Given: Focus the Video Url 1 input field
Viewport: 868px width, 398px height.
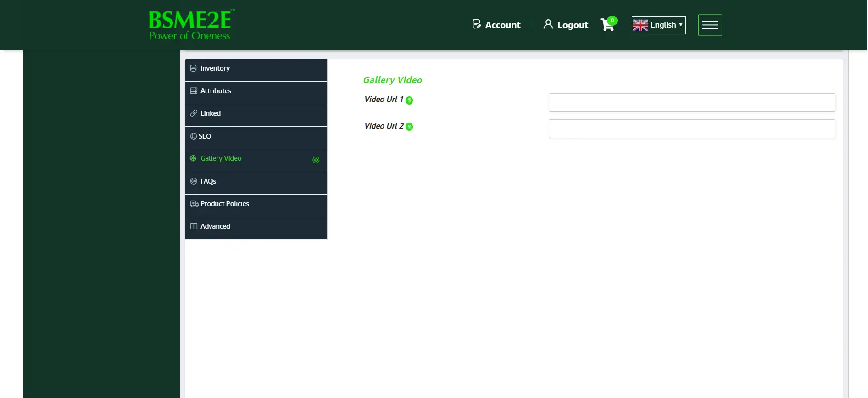Looking at the screenshot, I should click(692, 102).
